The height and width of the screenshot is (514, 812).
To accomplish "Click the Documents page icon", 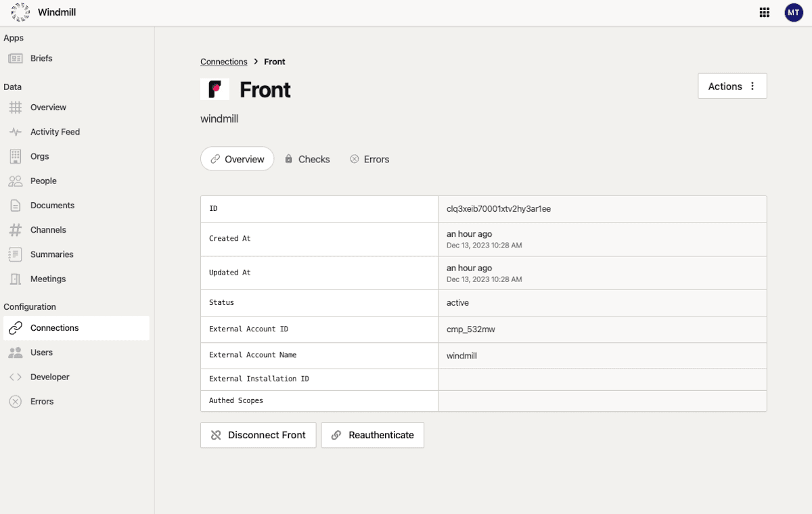I will (16, 205).
